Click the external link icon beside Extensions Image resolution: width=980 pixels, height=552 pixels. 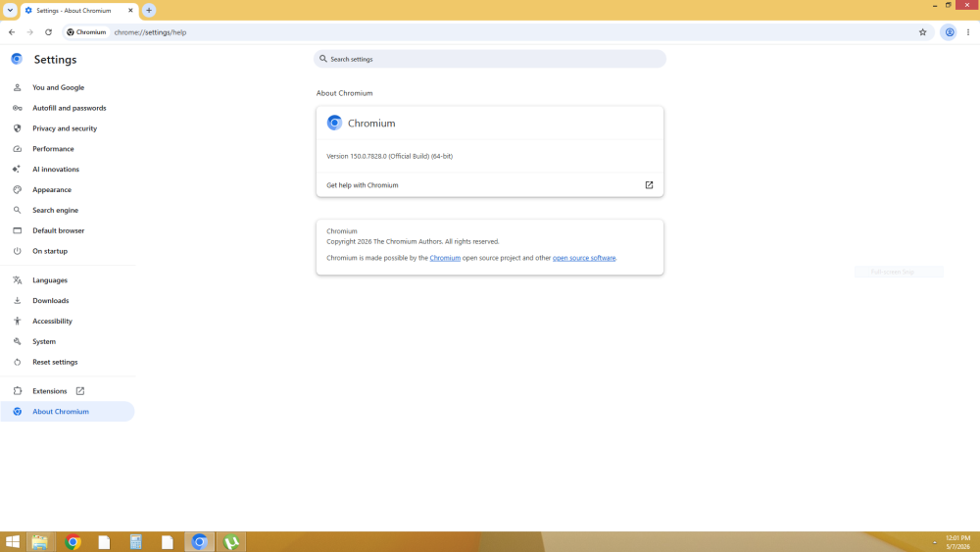(80, 390)
